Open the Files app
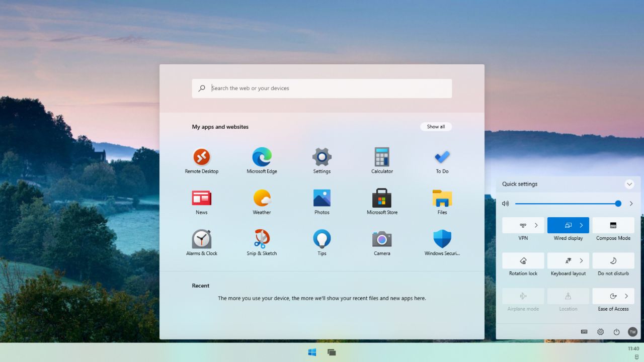This screenshot has height=362, width=644. coord(442,202)
